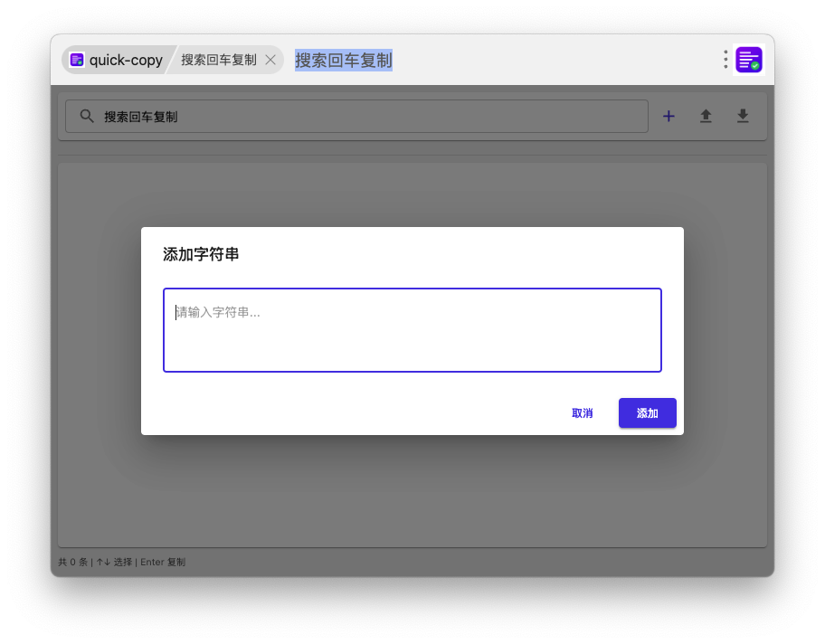Close the 搜索回车复制 tab with the X
The height and width of the screenshot is (644, 825).
pos(270,60)
